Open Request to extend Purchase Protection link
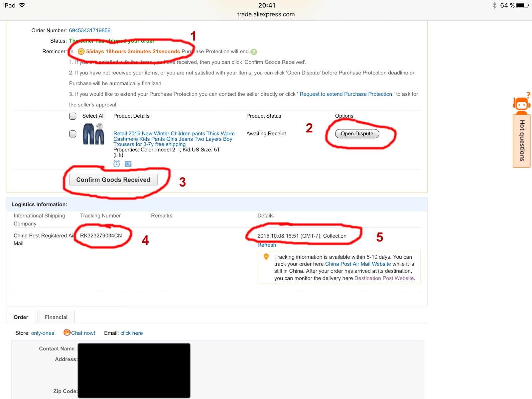This screenshot has width=532, height=399. point(346,94)
